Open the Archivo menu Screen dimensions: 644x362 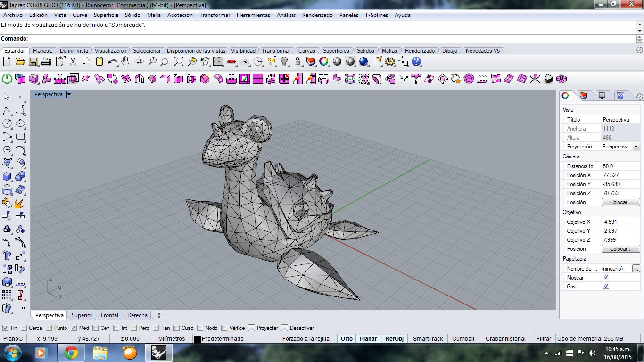[13, 15]
